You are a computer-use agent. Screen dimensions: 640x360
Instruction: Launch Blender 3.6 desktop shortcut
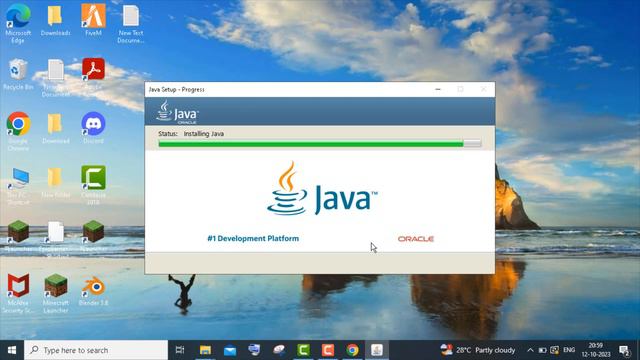(x=93, y=291)
